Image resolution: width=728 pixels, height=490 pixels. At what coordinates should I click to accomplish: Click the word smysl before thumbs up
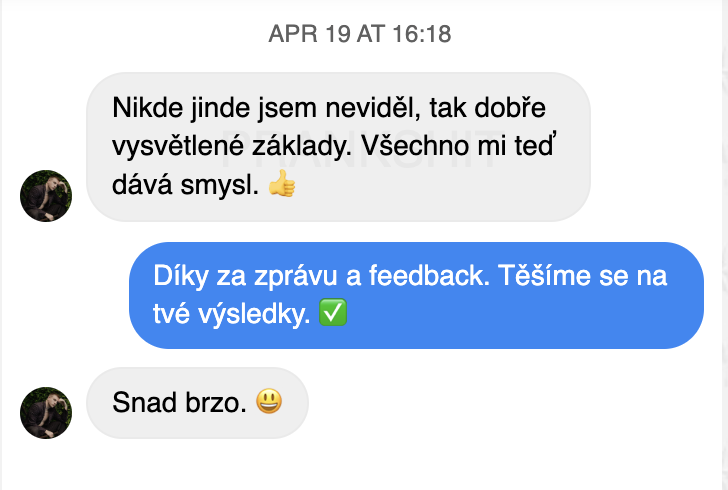[220, 185]
